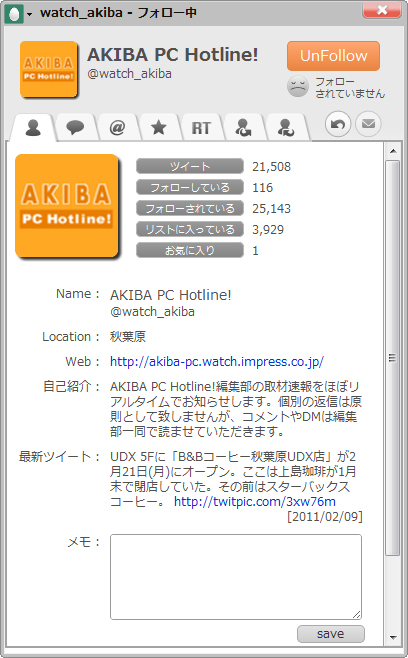This screenshot has height=658, width=408.
Task: Click inside the メモ text area
Action: pos(236,577)
